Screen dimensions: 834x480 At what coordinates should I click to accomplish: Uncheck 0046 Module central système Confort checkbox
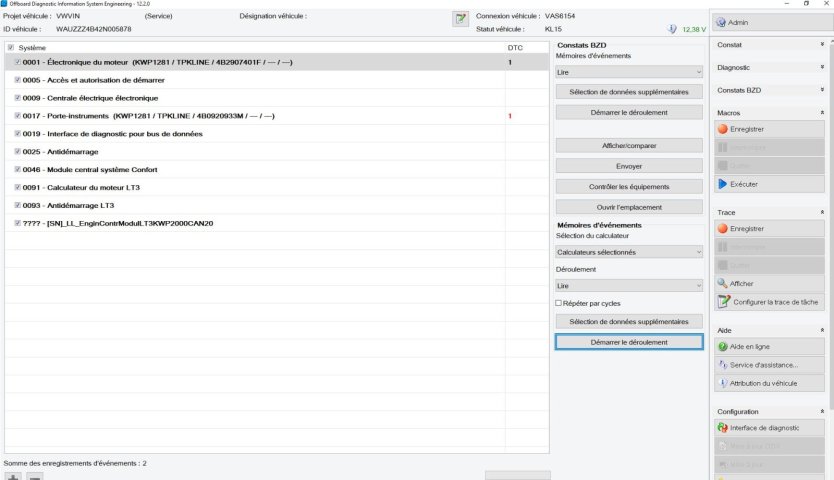[18, 169]
